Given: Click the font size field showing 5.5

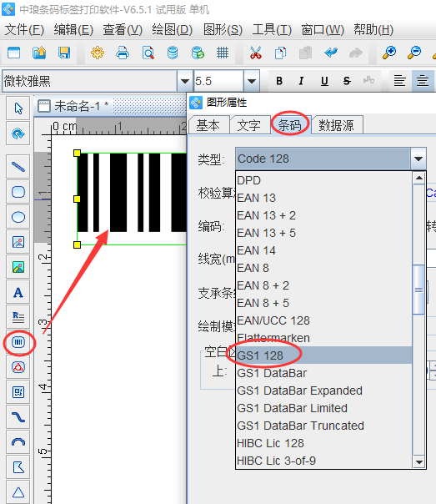Looking at the screenshot, I should (x=218, y=81).
